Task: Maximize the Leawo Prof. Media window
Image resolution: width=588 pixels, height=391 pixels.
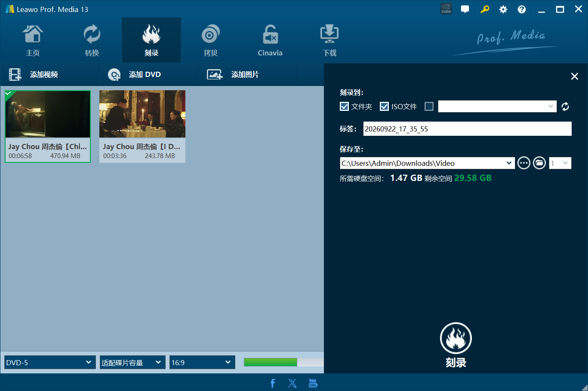Action: pyautogui.click(x=560, y=9)
